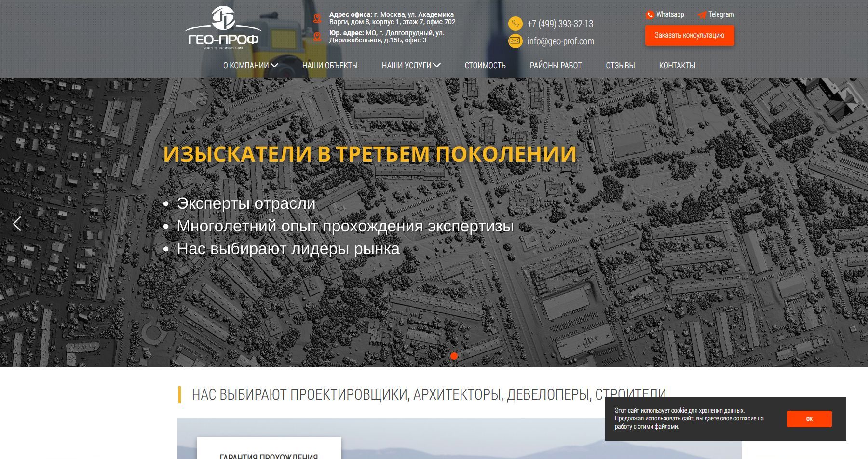Image resolution: width=868 pixels, height=459 pixels.
Task: Open the НАШИ УСЛУГИ menu
Action: pos(407,66)
